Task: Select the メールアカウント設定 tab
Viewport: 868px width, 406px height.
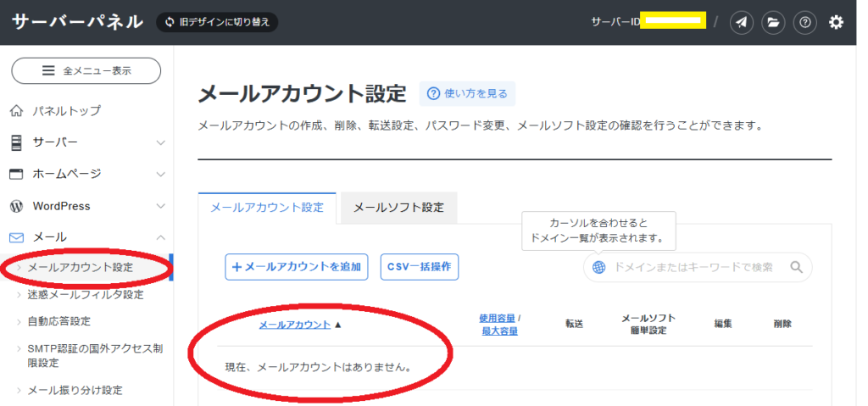Action: point(267,208)
